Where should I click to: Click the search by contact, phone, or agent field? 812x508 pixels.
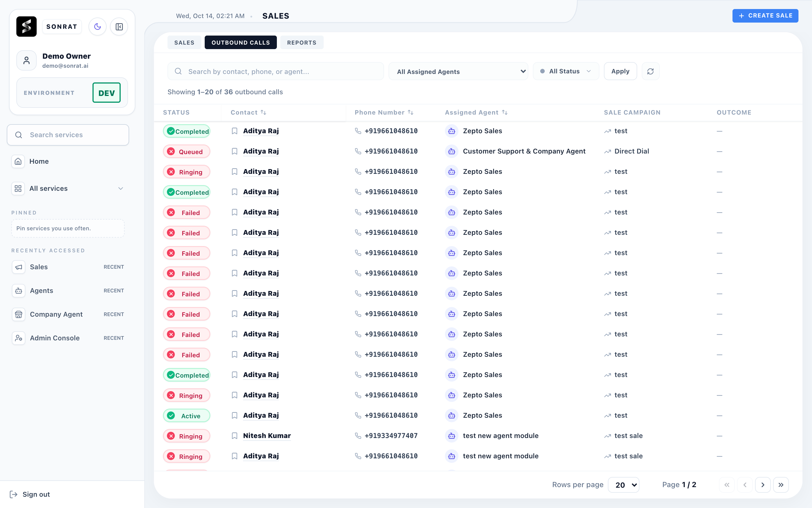coord(275,71)
